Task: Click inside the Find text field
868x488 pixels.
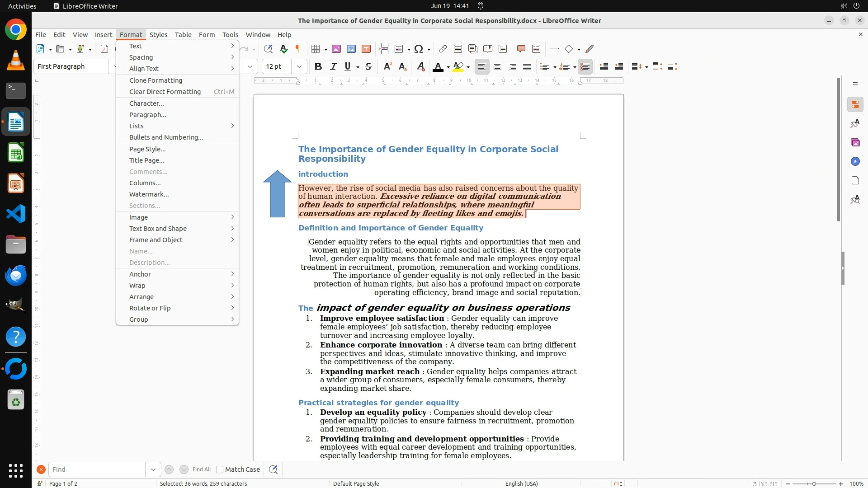Action: click(x=97, y=469)
